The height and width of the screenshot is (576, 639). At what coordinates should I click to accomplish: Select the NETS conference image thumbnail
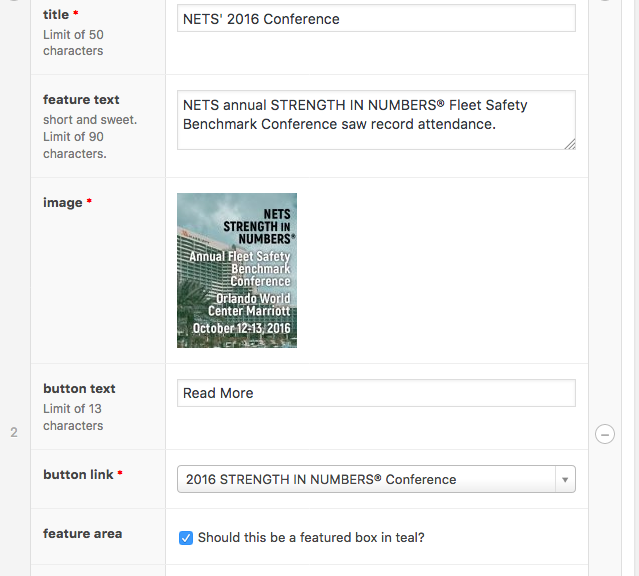(237, 270)
